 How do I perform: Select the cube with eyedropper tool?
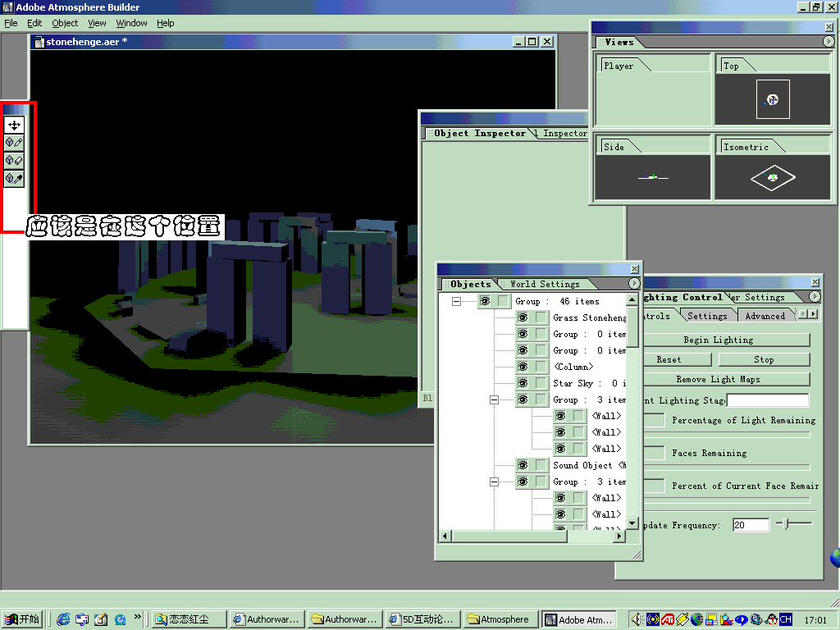(14, 178)
